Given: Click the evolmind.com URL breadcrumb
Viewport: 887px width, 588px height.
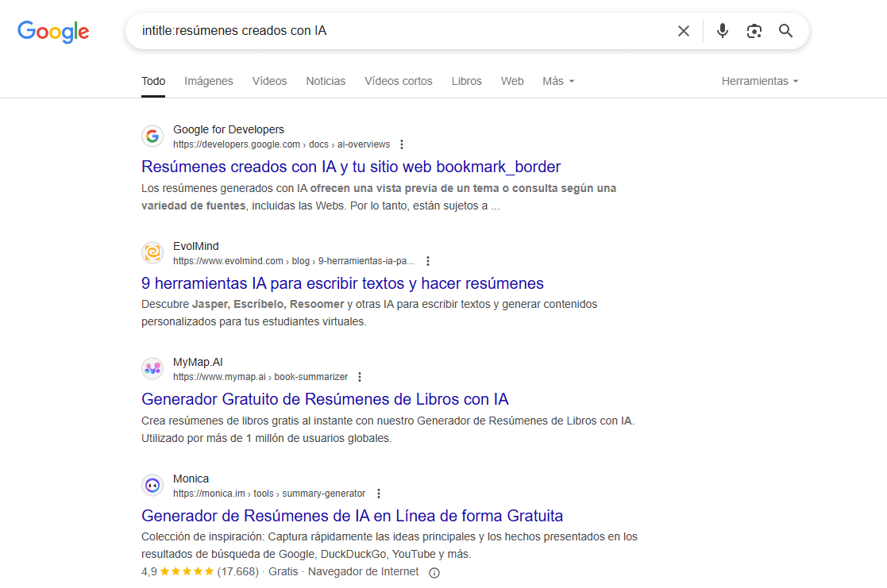Looking at the screenshot, I should [x=294, y=261].
